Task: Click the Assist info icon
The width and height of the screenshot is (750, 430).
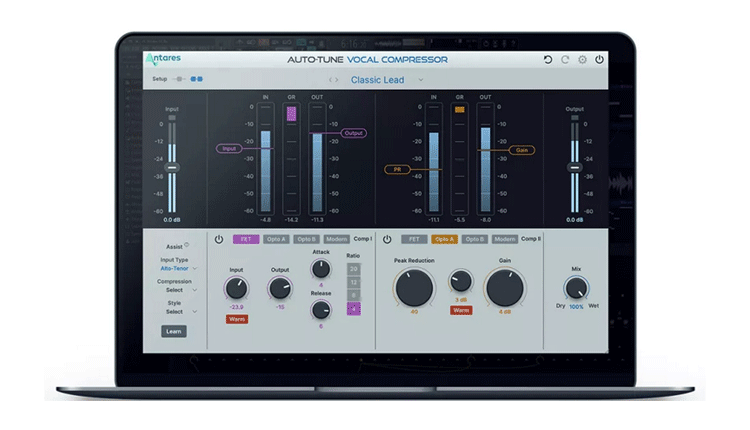Action: click(x=186, y=244)
